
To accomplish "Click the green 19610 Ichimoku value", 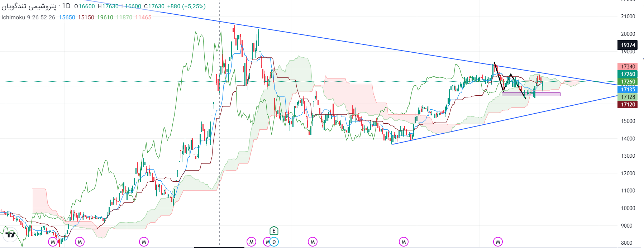I will tap(105, 17).
